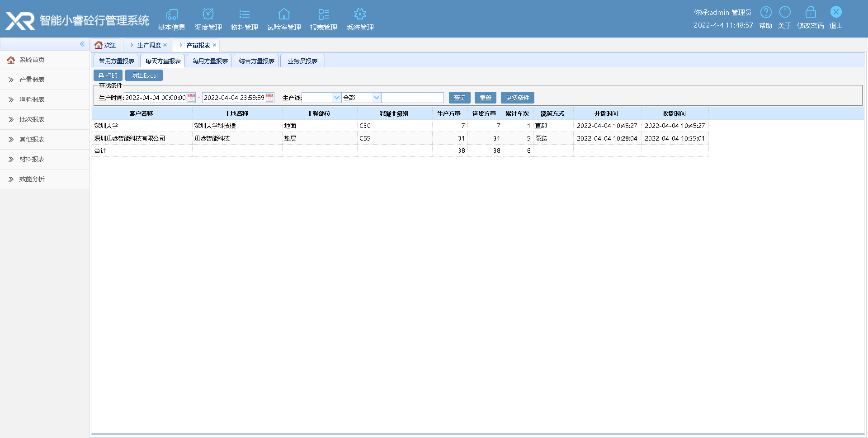Click the 查询 search button

[x=459, y=98]
